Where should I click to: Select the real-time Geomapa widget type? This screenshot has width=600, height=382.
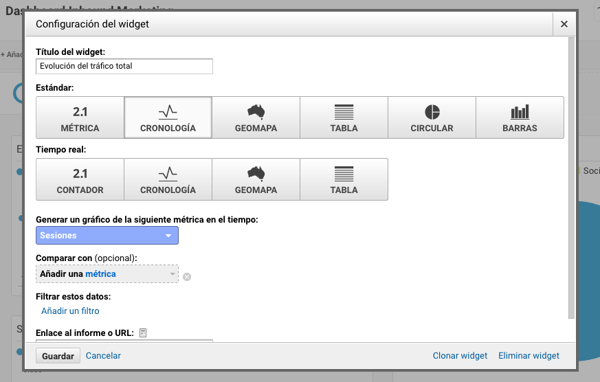coord(256,180)
